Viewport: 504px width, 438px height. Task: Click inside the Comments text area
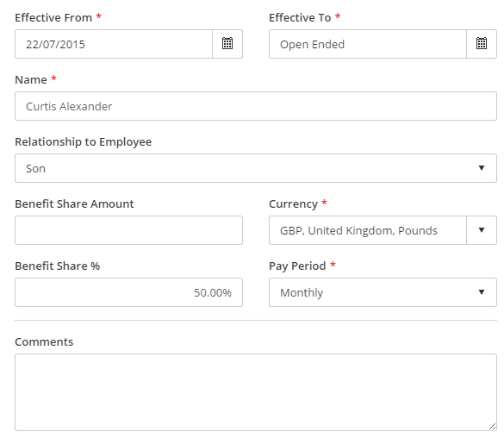click(256, 392)
